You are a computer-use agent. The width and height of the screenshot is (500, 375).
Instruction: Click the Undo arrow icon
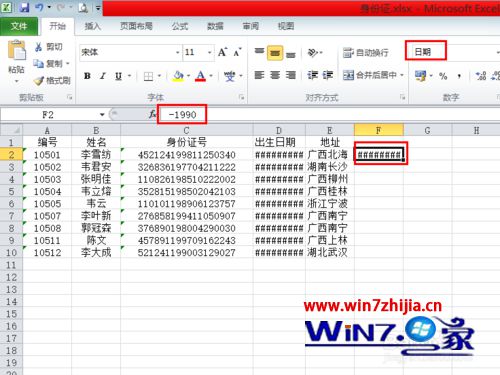(x=39, y=7)
